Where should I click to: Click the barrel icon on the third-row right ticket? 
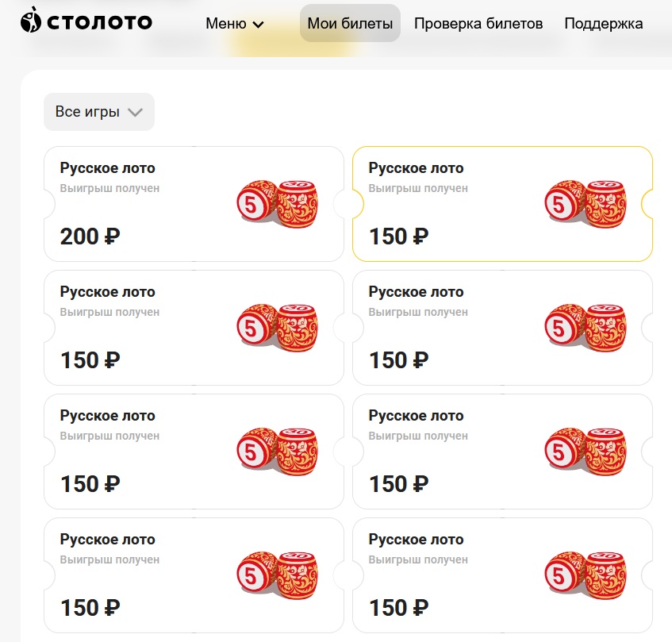(586, 452)
